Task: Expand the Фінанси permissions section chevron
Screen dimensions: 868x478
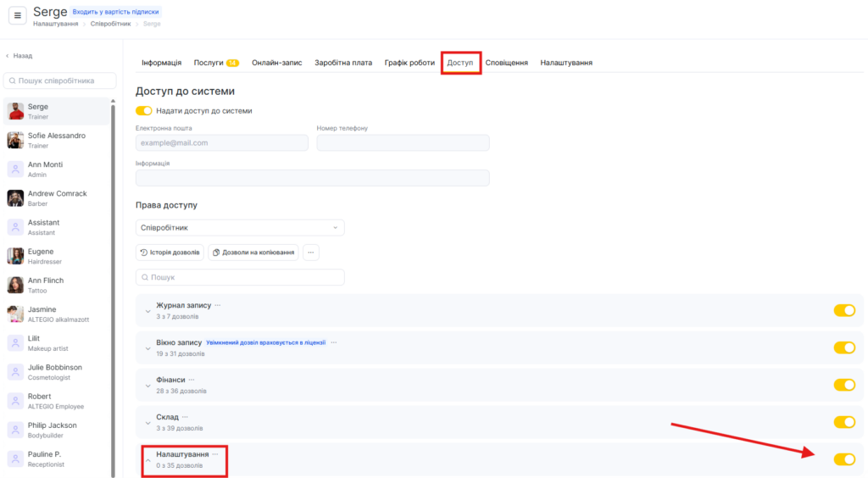Action: point(147,386)
